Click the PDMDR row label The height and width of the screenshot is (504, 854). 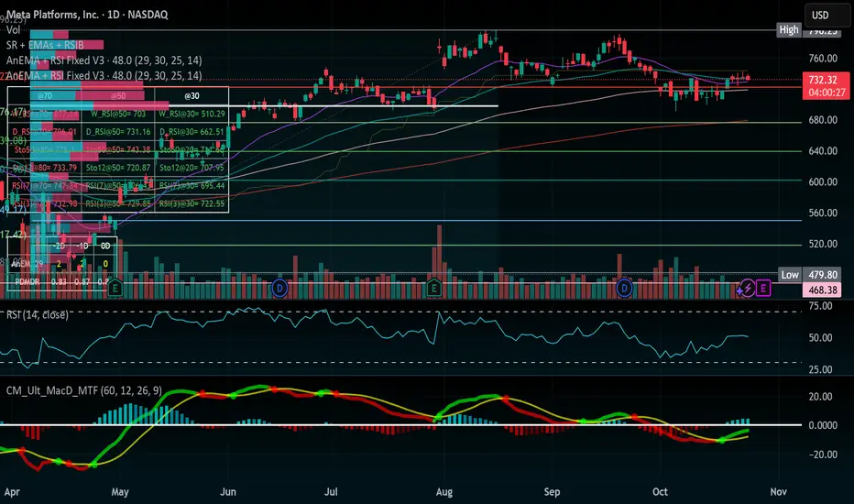(27, 281)
